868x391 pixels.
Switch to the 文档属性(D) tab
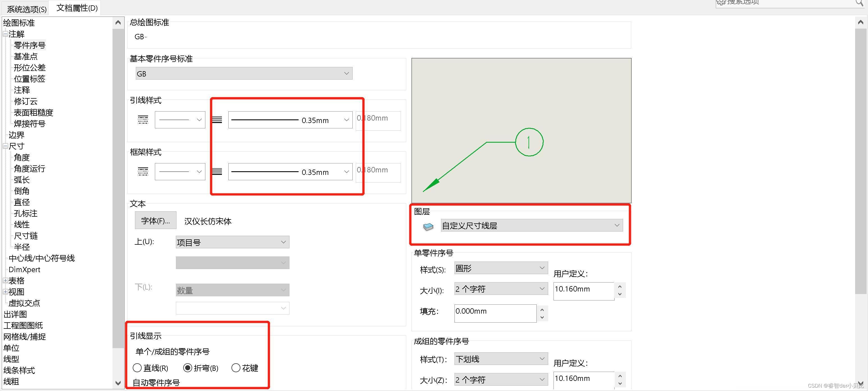click(77, 8)
